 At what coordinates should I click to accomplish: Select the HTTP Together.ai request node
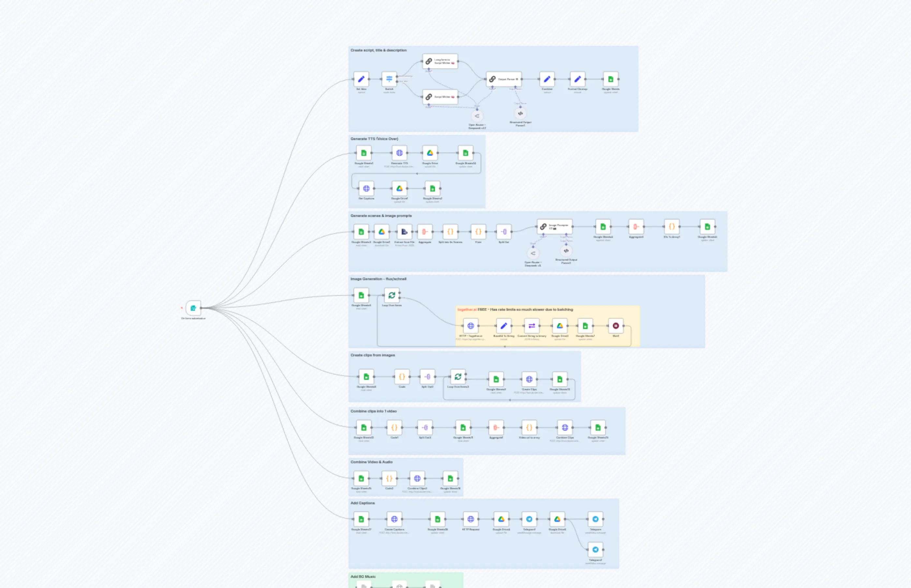click(471, 326)
